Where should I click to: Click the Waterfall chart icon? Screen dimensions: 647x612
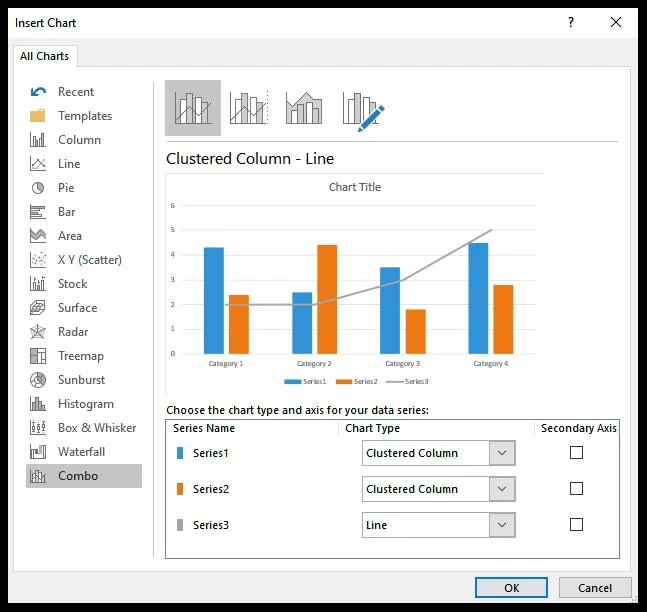pos(38,451)
